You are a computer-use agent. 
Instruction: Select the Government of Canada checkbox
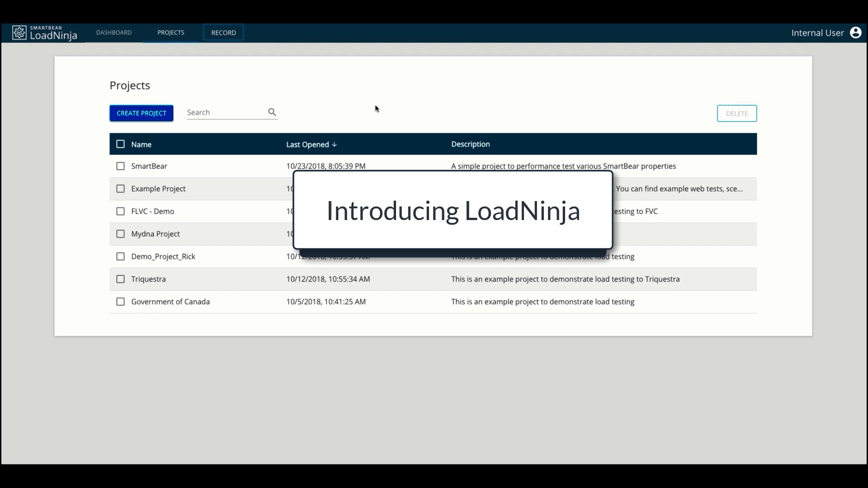click(x=120, y=302)
